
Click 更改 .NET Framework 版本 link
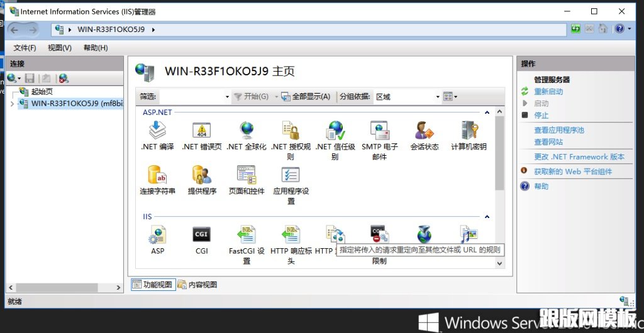tap(579, 157)
